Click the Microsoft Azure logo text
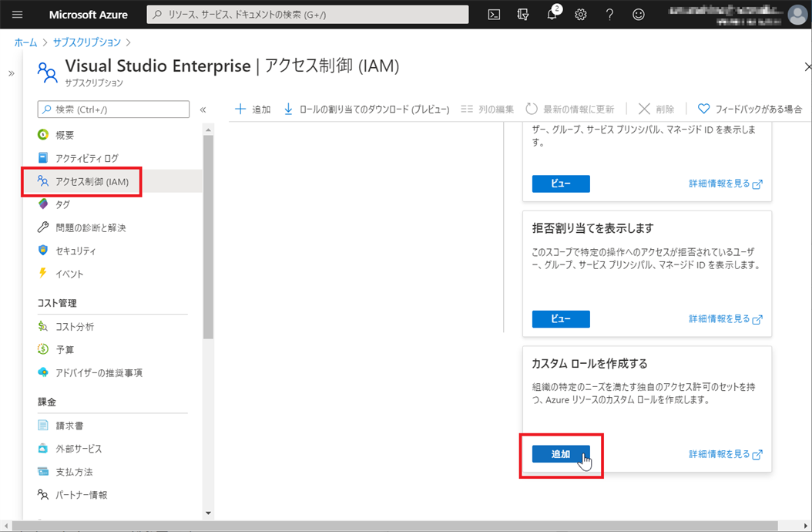Viewport: 812px width, 532px height. (x=88, y=15)
